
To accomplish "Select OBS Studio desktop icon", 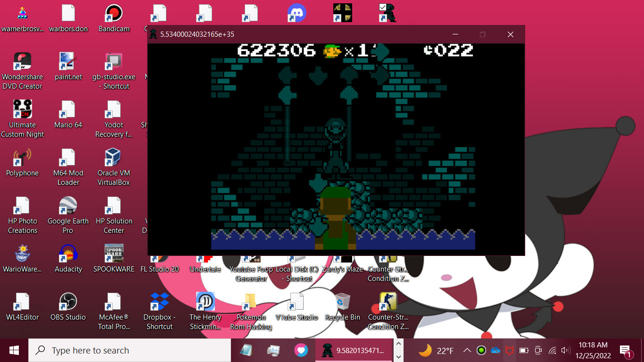I will click(x=68, y=307).
